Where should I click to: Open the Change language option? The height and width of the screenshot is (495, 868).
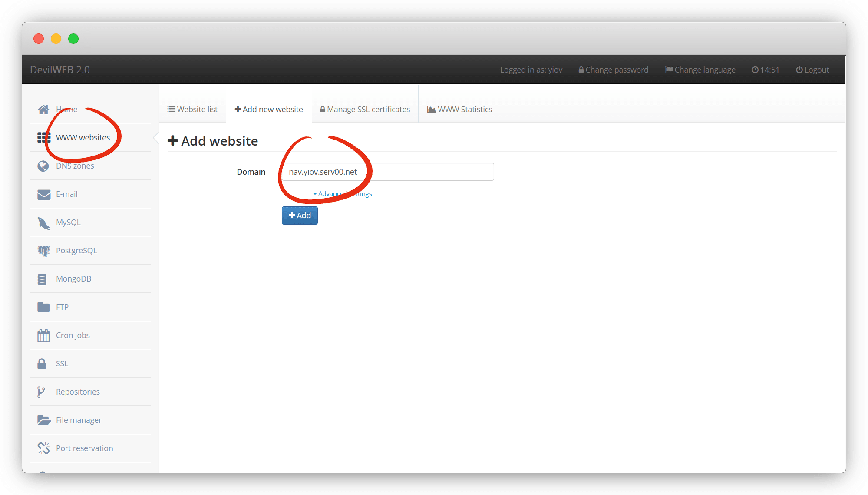pos(700,70)
